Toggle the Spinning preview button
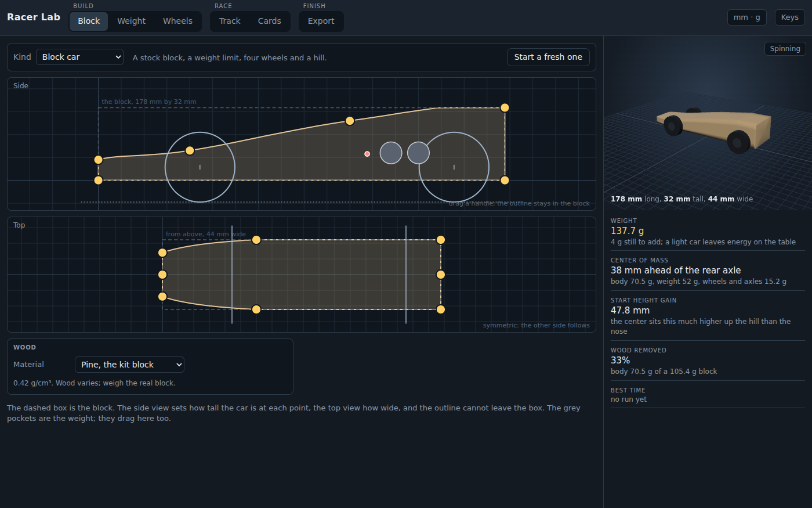 point(785,49)
